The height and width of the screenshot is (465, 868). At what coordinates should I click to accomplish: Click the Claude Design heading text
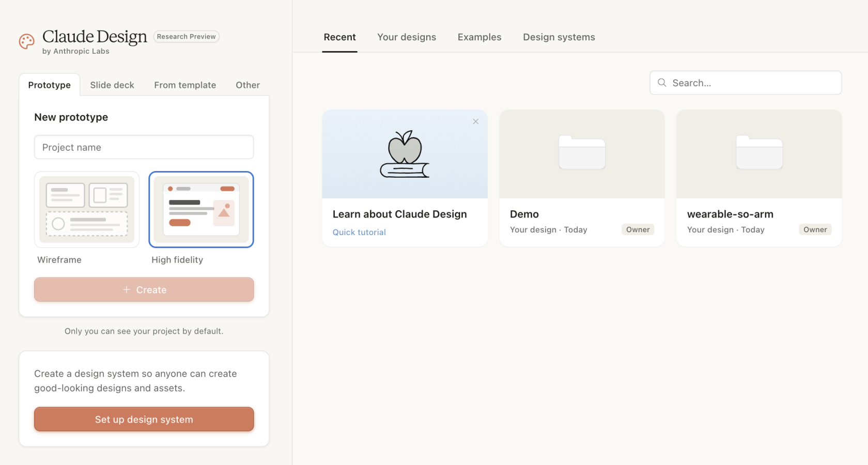point(95,37)
